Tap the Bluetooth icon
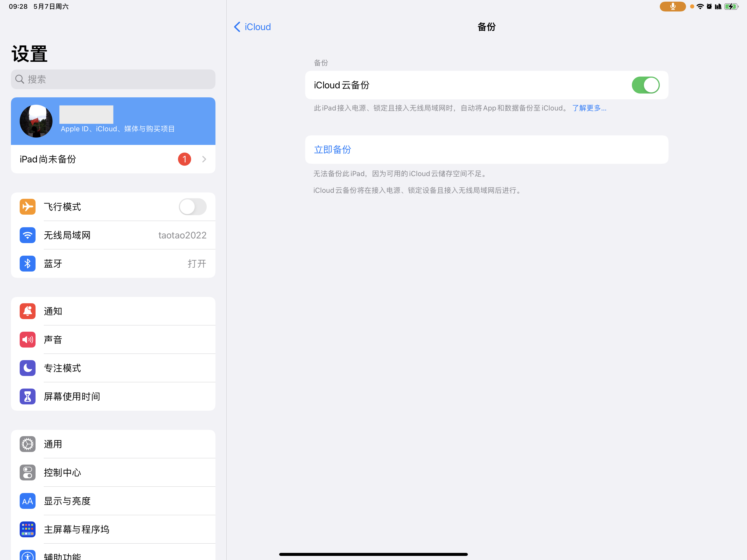 click(27, 263)
